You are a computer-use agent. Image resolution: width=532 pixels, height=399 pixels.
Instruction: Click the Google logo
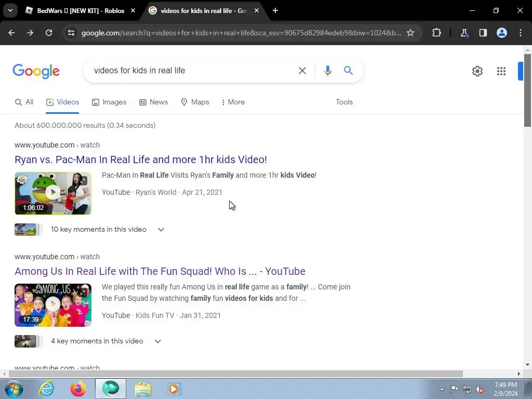pos(36,71)
